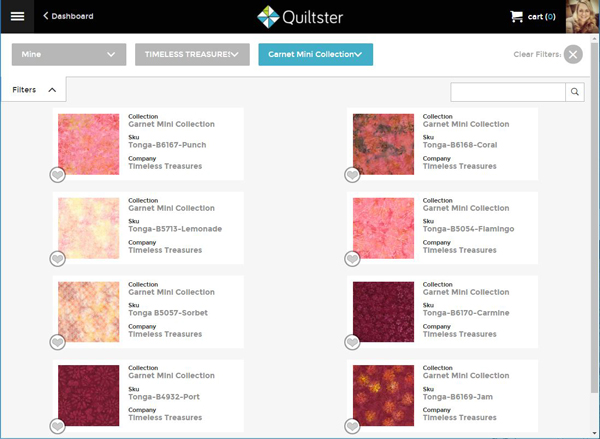
Task: Click the Tonga-B4932-Port SKU text
Action: 164,397
